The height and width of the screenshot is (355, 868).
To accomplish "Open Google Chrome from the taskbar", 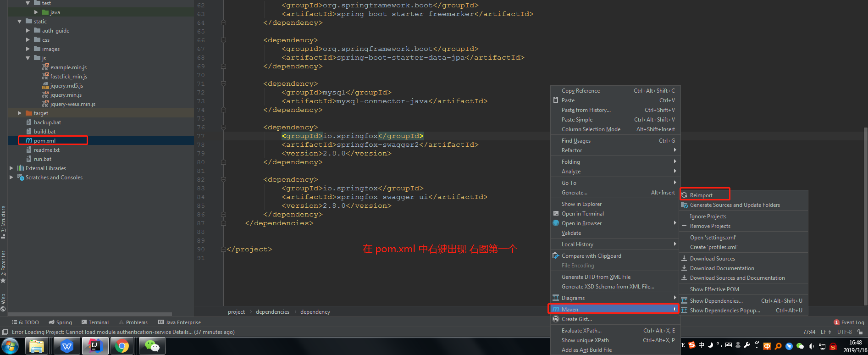I will (x=122, y=346).
